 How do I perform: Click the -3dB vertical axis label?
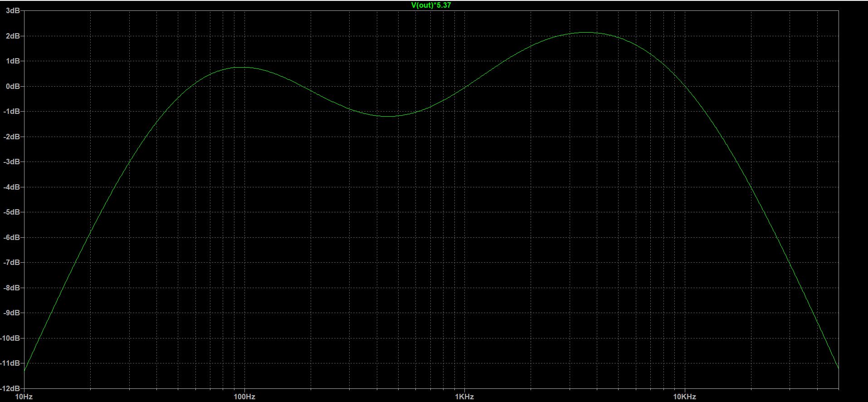click(x=11, y=162)
